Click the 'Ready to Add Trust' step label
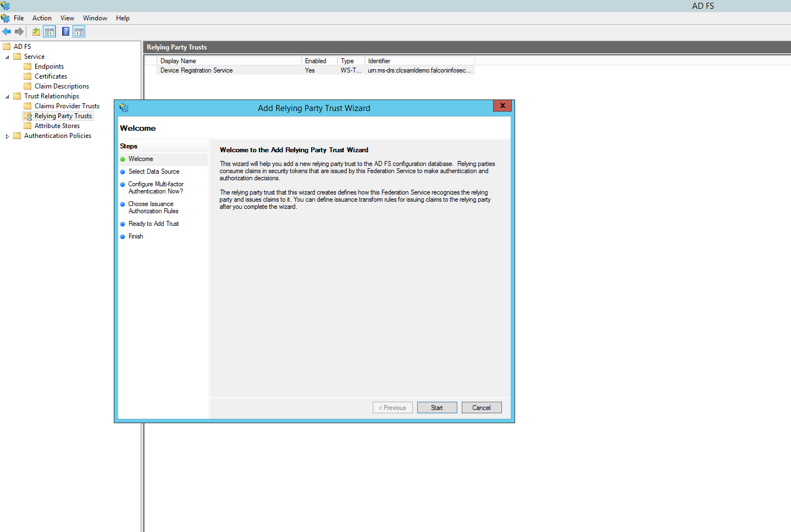791x532 pixels. pos(153,224)
